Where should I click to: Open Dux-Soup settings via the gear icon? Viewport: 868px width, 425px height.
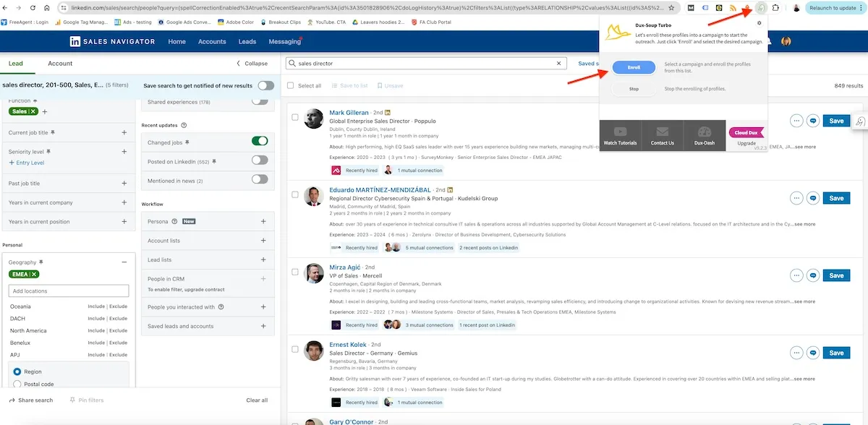pos(759,23)
